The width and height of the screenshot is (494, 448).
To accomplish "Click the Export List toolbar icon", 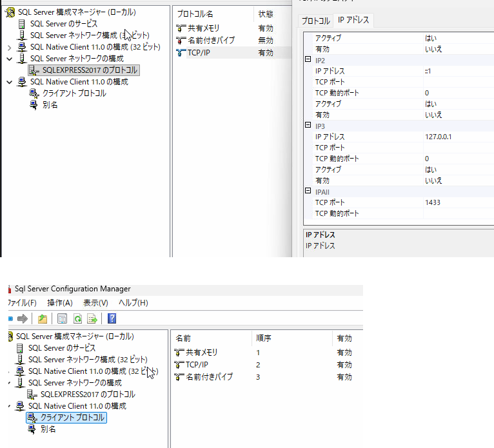I will [x=92, y=318].
